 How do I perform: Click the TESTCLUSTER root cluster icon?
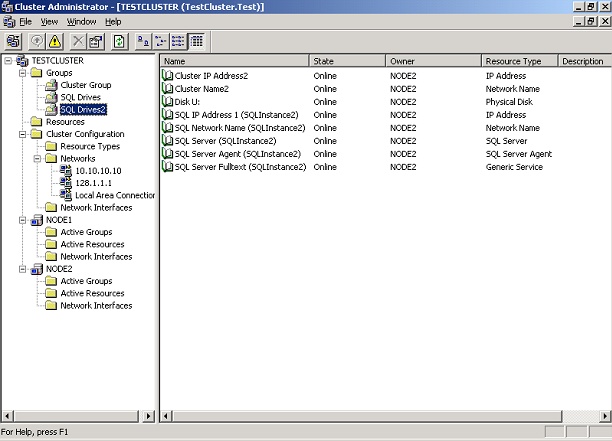[22, 60]
